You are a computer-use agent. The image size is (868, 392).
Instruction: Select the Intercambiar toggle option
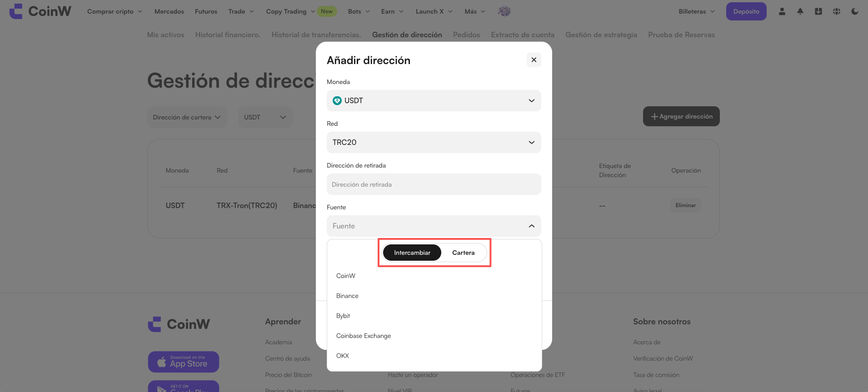[412, 253]
